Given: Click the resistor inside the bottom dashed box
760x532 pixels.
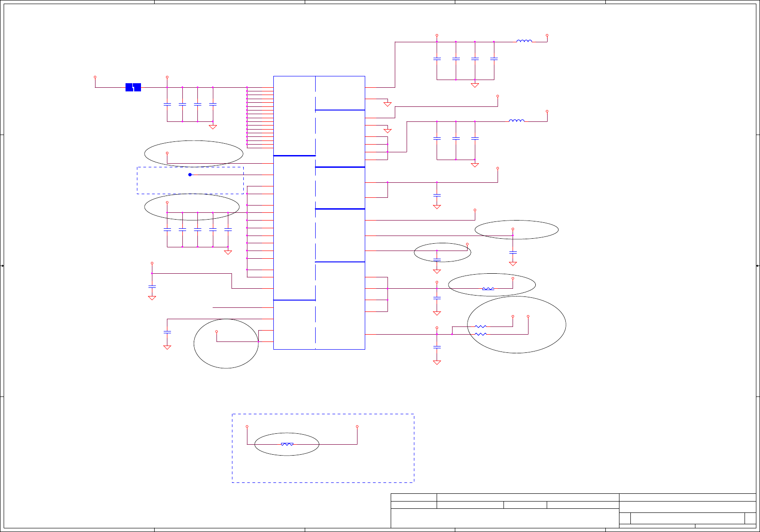Looking at the screenshot, I should pyautogui.click(x=287, y=444).
